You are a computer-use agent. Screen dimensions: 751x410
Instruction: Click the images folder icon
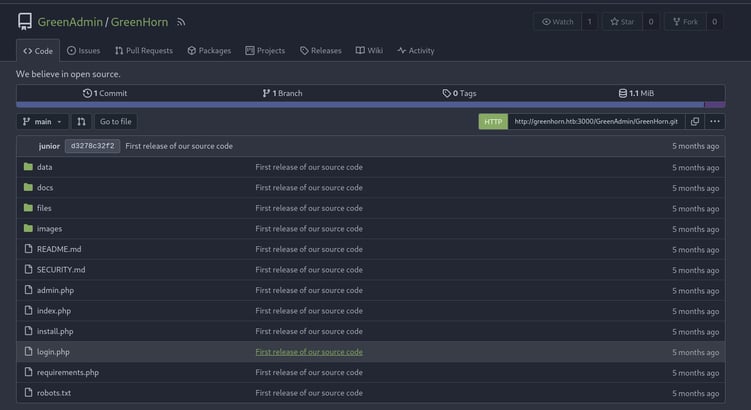tap(28, 229)
